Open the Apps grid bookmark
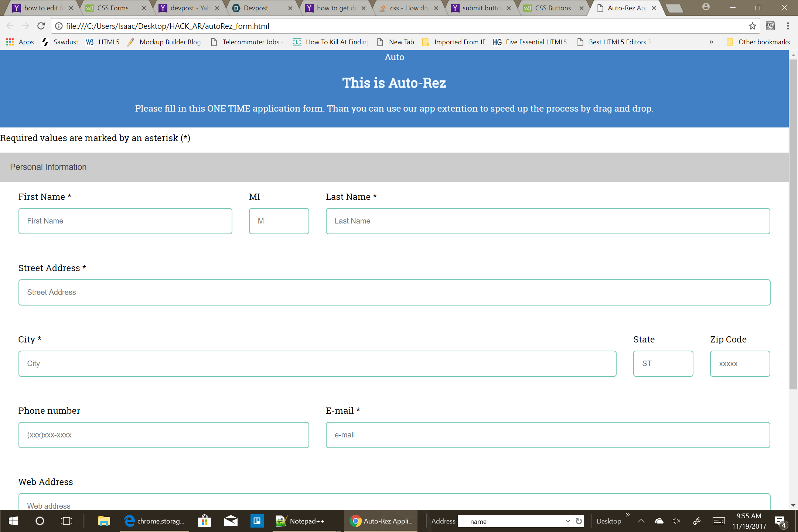Screen dimensions: 798x532 click(x=20, y=42)
